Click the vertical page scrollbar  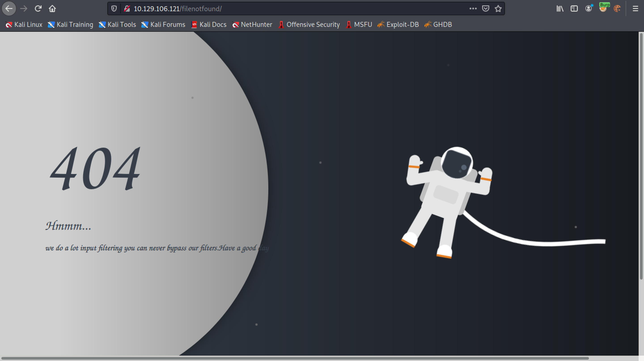[x=641, y=156]
